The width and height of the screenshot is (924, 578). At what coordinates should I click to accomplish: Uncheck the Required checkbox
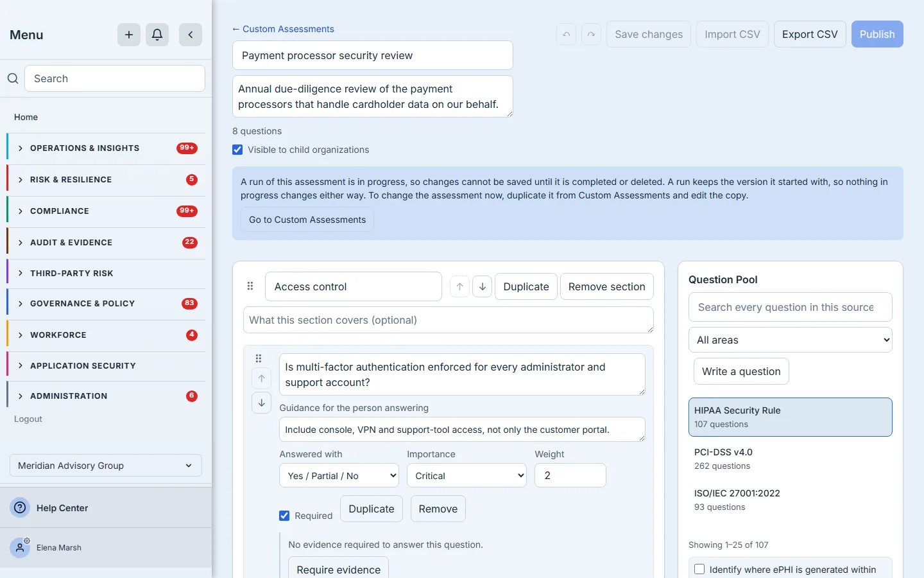click(284, 515)
